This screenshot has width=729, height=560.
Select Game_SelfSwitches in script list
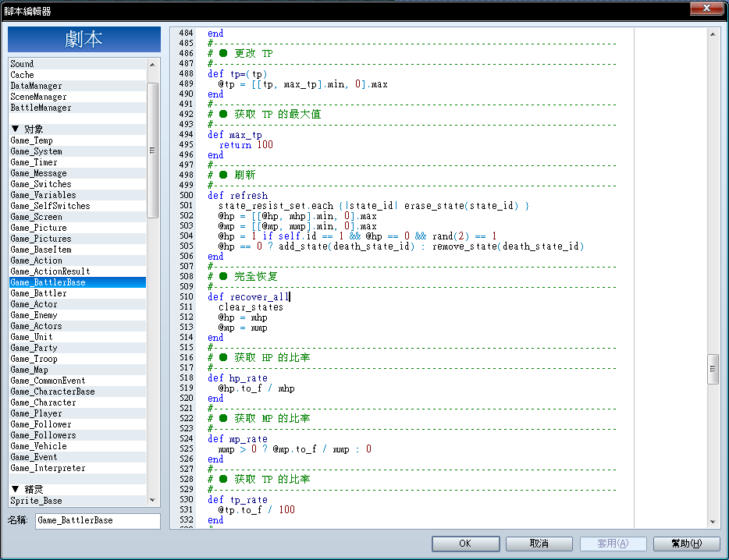click(x=77, y=206)
